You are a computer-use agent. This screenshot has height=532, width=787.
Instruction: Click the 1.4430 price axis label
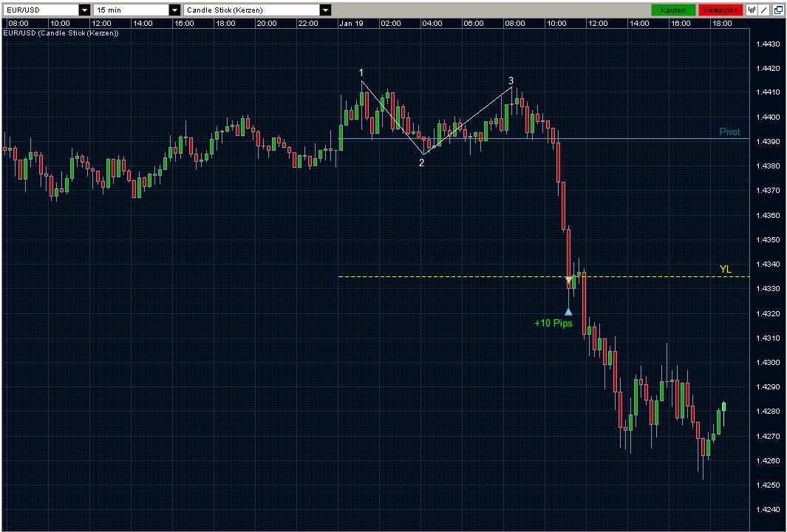tap(768, 44)
